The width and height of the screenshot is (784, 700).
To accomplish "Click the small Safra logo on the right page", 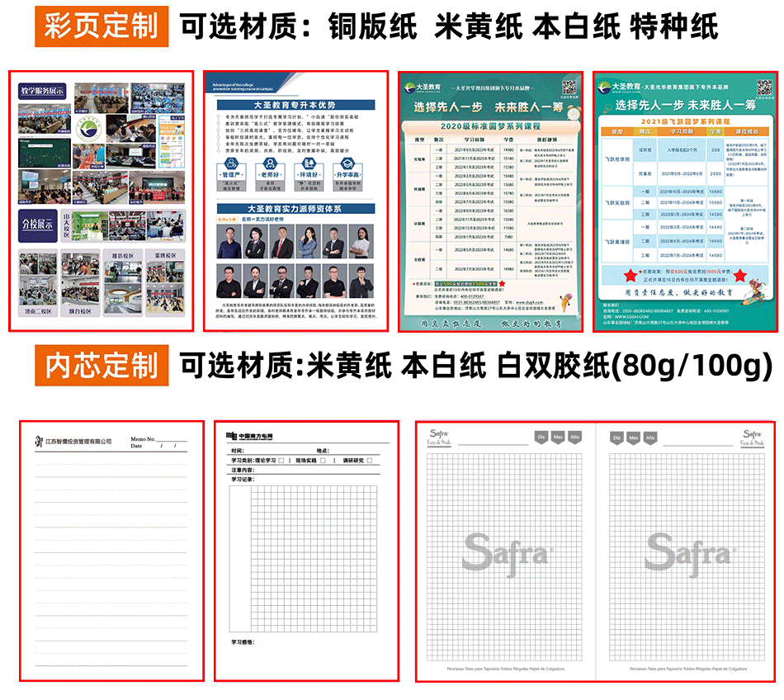I will 752,437.
